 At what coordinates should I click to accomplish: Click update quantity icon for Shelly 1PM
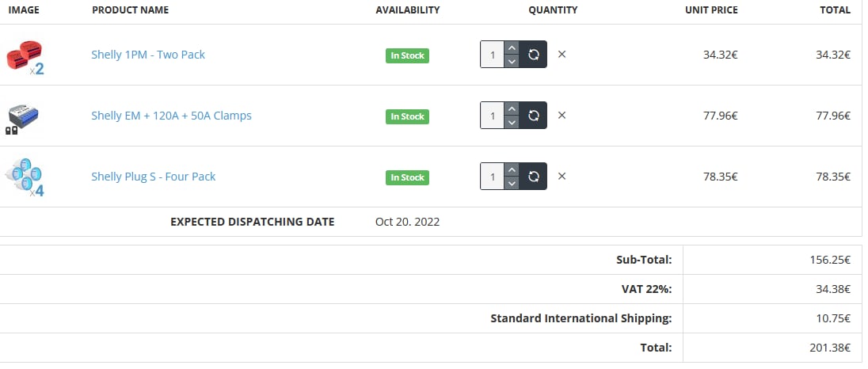534,55
